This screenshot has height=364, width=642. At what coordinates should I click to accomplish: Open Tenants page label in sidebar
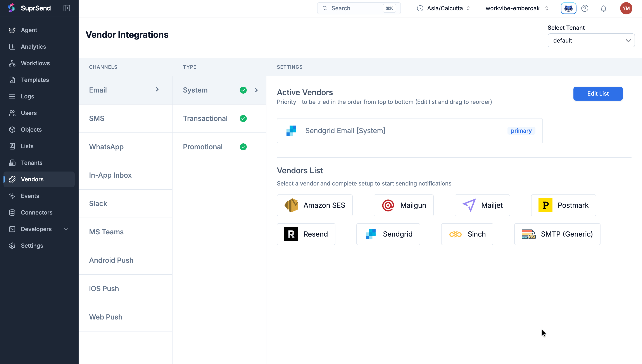tap(31, 163)
